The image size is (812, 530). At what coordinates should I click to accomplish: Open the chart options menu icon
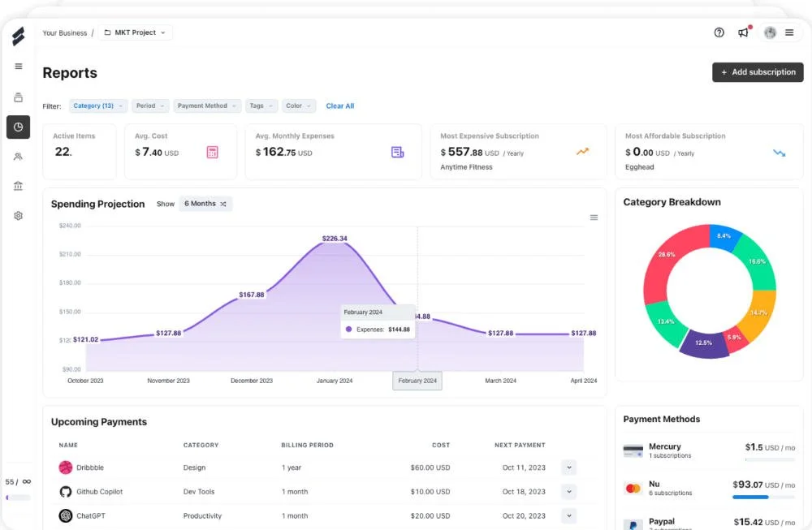(x=594, y=218)
